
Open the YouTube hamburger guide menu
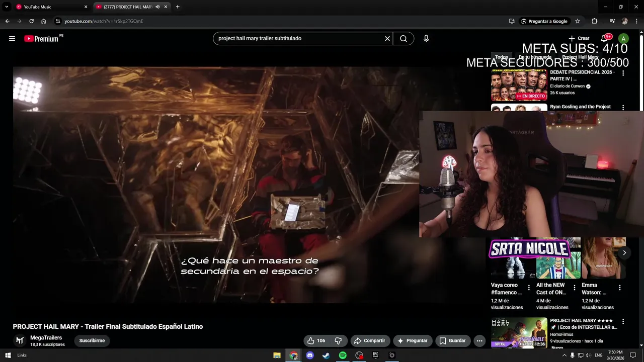[x=12, y=39]
